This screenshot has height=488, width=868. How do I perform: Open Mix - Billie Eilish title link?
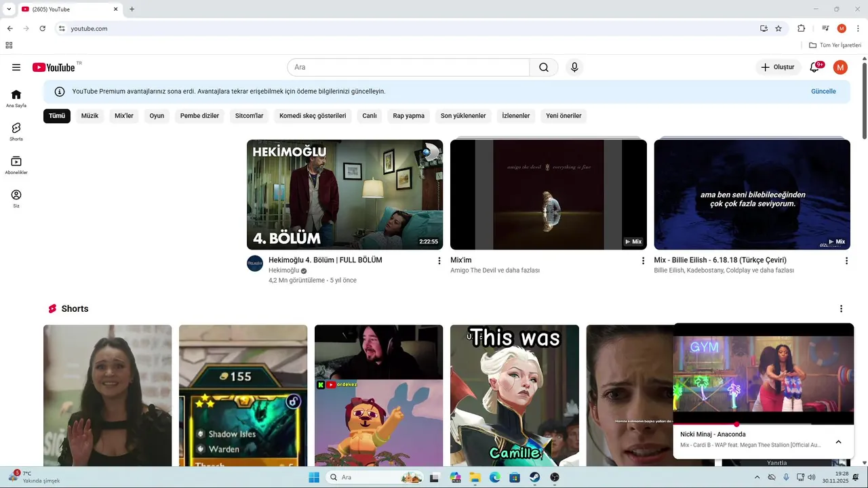click(x=720, y=260)
